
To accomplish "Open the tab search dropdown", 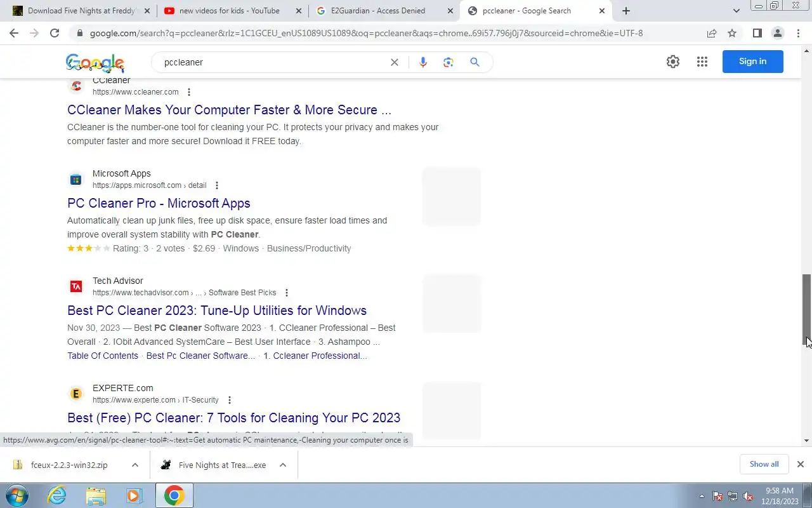I will coord(736,11).
